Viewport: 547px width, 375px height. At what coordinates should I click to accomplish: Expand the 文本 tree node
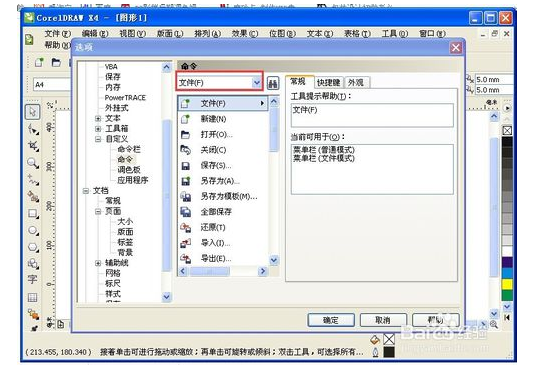(98, 119)
